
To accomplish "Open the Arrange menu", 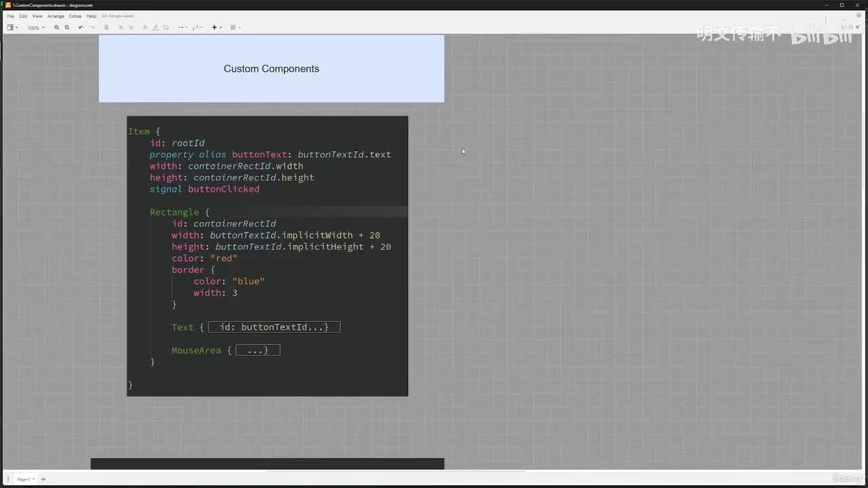I will coord(56,16).
